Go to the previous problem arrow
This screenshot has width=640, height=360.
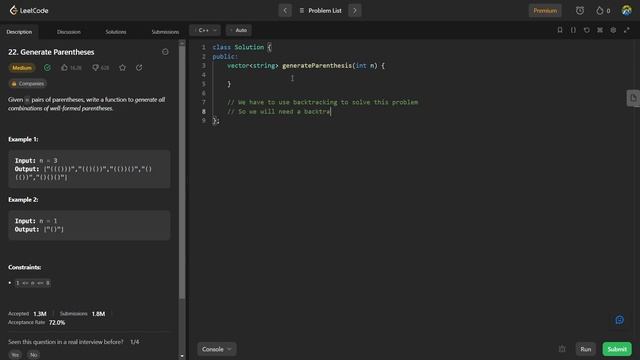[x=285, y=11]
